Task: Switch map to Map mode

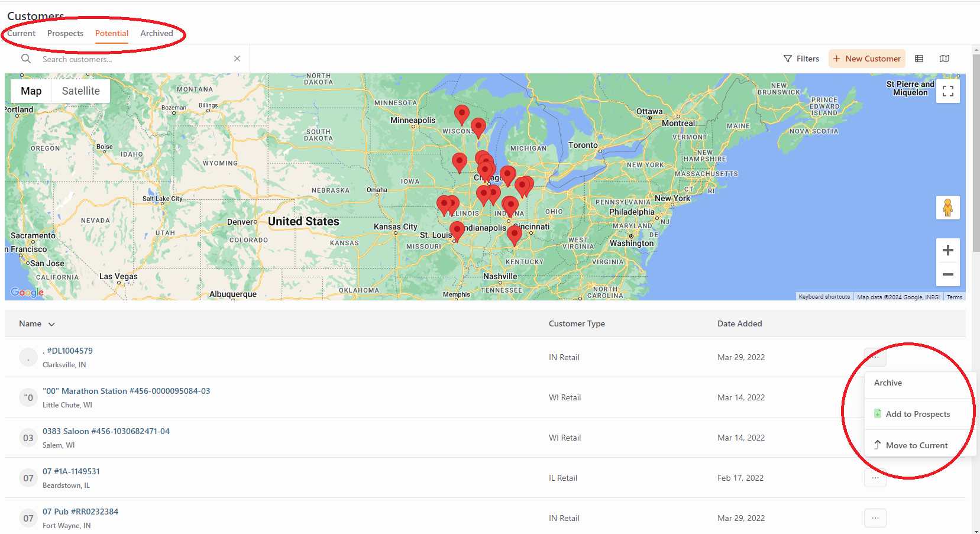Action: tap(31, 91)
